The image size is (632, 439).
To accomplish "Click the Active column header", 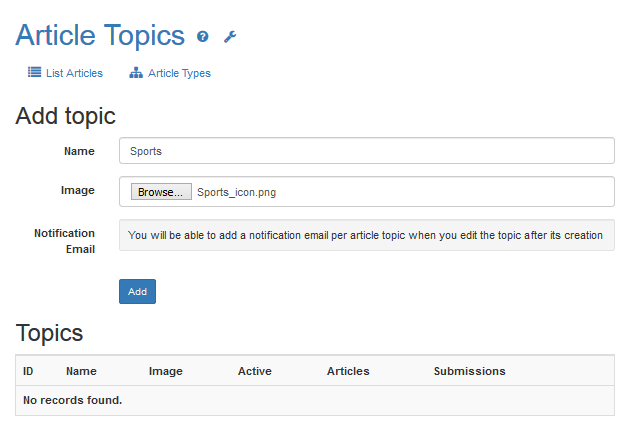I will click(255, 371).
